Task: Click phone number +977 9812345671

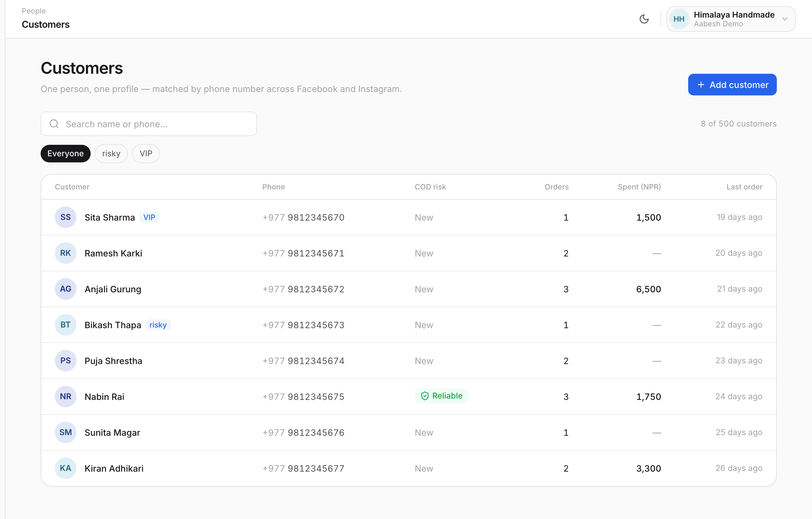Action: click(x=303, y=253)
